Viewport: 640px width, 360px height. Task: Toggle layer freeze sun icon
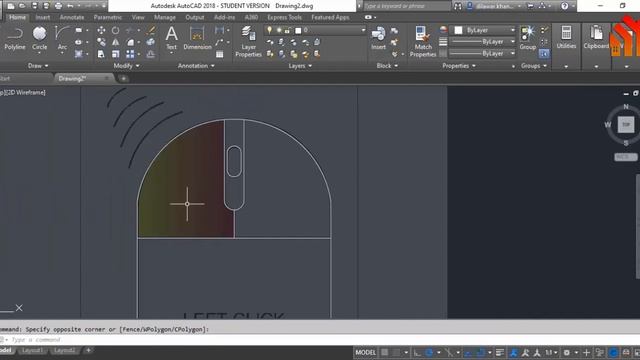(279, 30)
